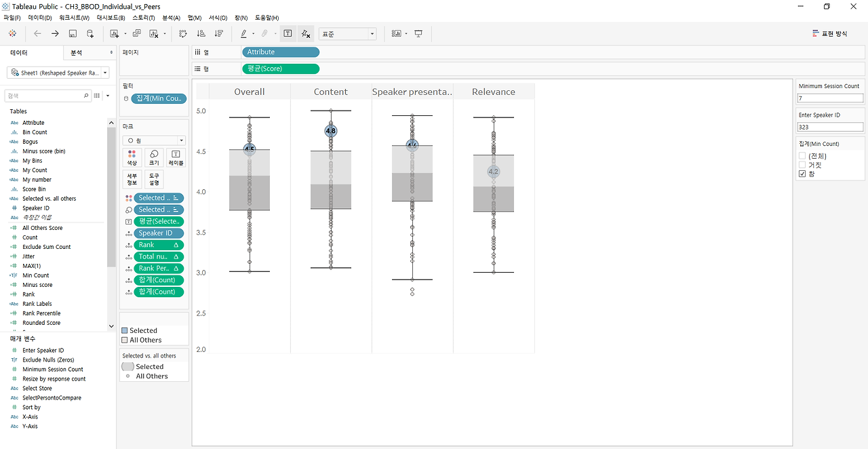
Task: Click the new worksheet icon
Action: tap(114, 33)
